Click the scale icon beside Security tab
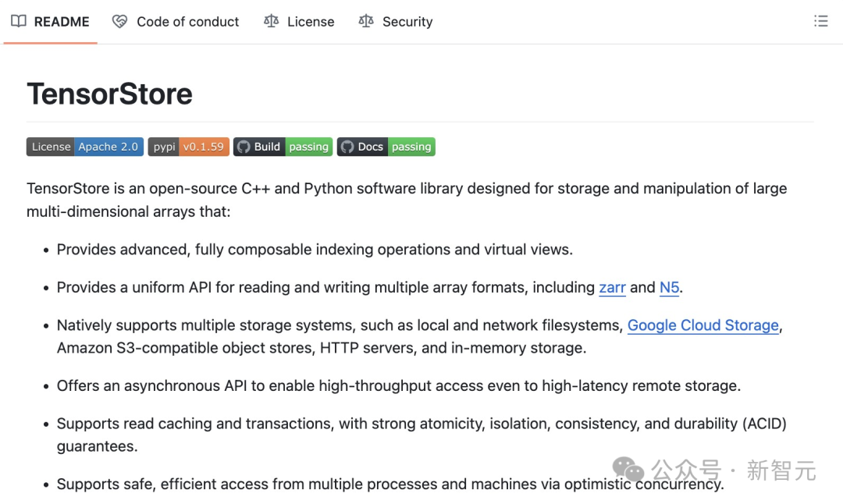This screenshot has height=504, width=843. [x=366, y=21]
